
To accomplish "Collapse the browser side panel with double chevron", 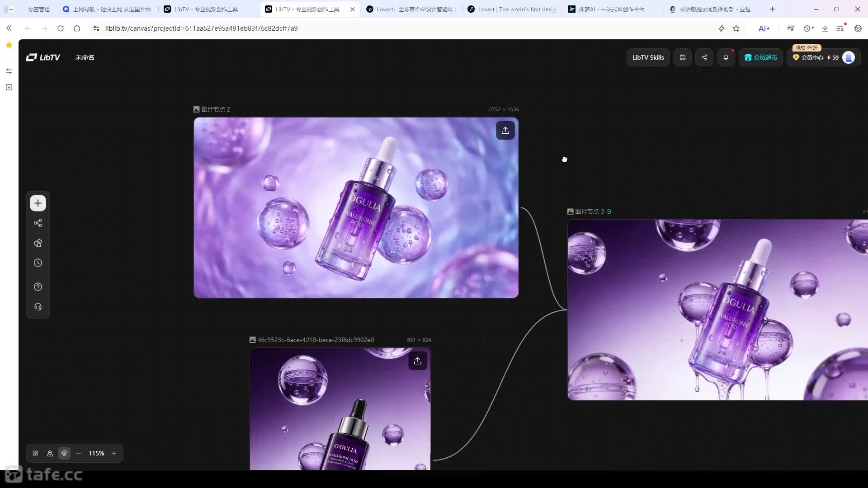I will 9,28.
